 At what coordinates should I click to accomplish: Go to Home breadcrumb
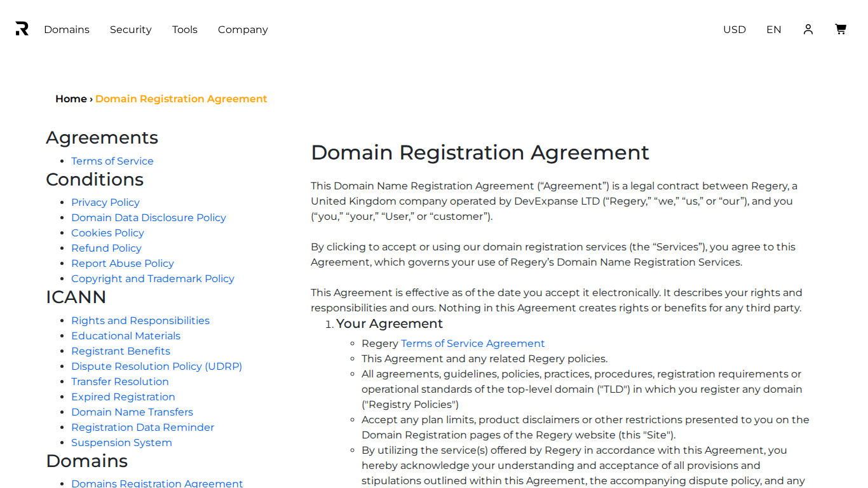71,99
